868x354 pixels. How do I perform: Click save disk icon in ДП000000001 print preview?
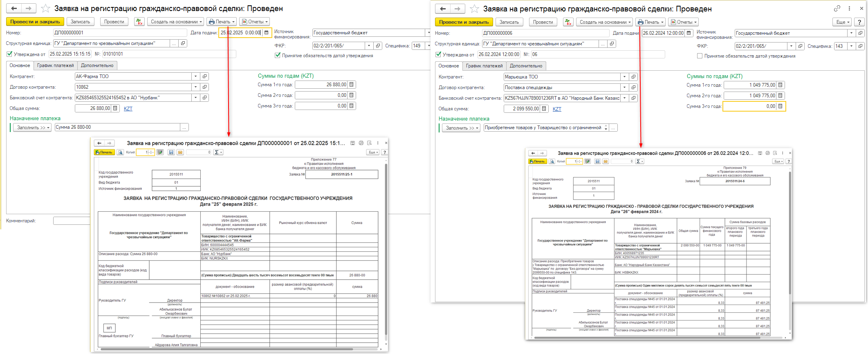[171, 152]
